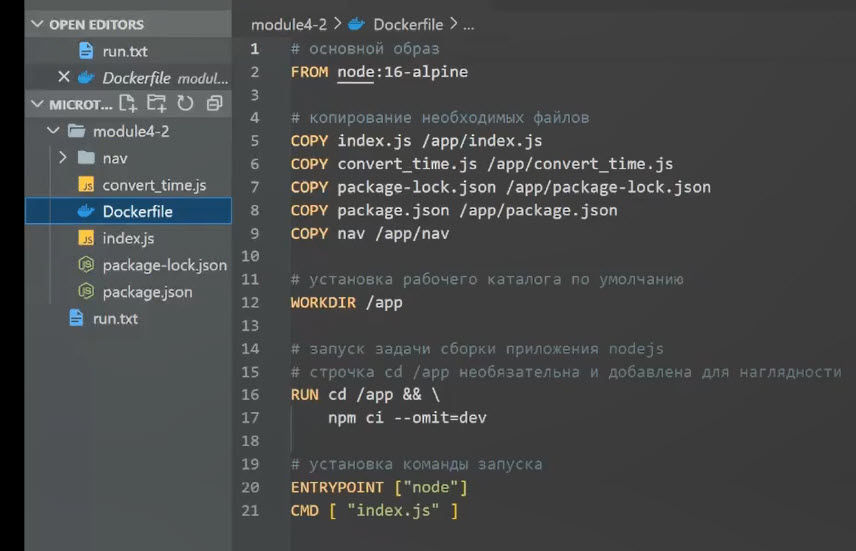Open index.js in the file tree

tap(128, 238)
